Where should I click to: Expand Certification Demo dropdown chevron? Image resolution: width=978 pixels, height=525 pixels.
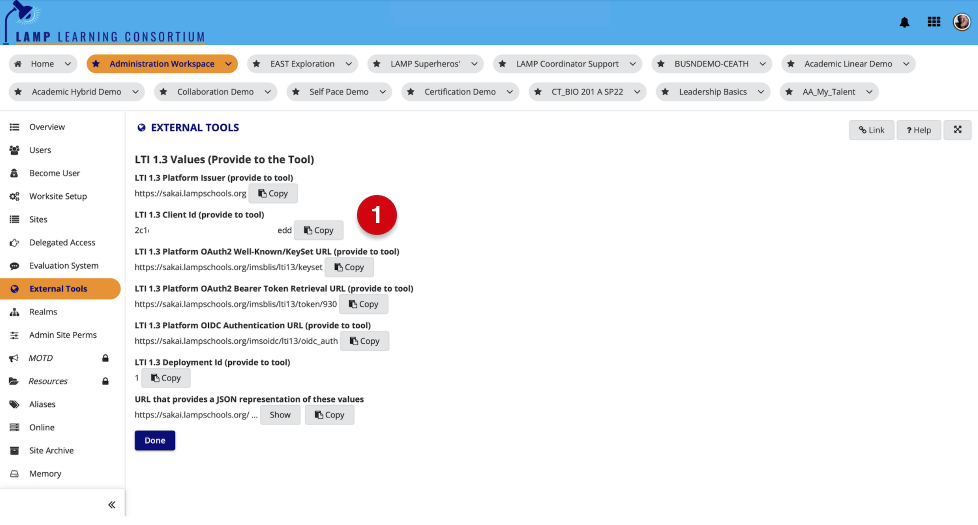click(510, 92)
